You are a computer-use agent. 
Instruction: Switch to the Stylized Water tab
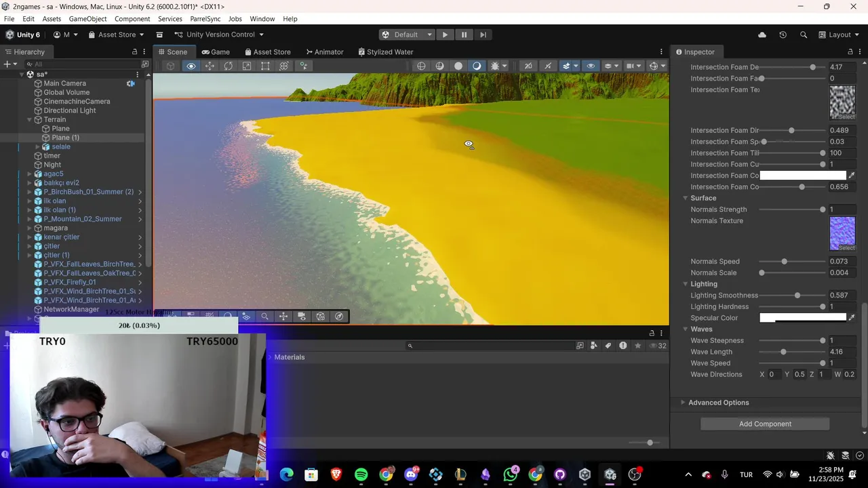point(385,52)
